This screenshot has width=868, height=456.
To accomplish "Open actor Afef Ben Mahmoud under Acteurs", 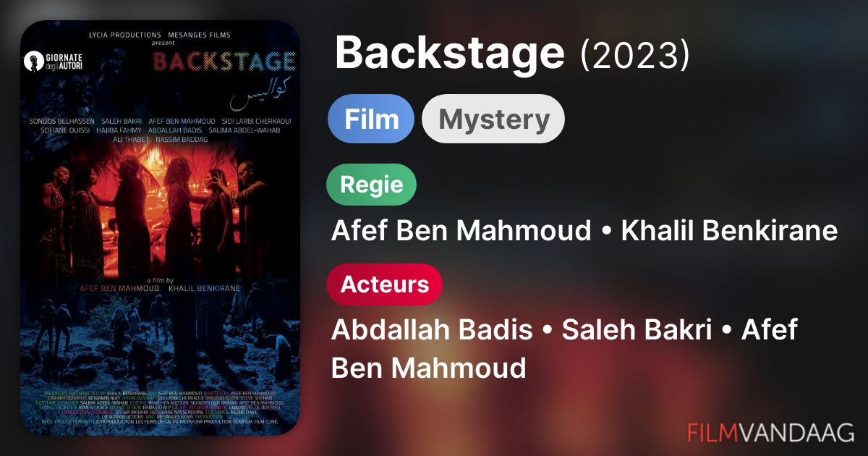I will click(564, 350).
